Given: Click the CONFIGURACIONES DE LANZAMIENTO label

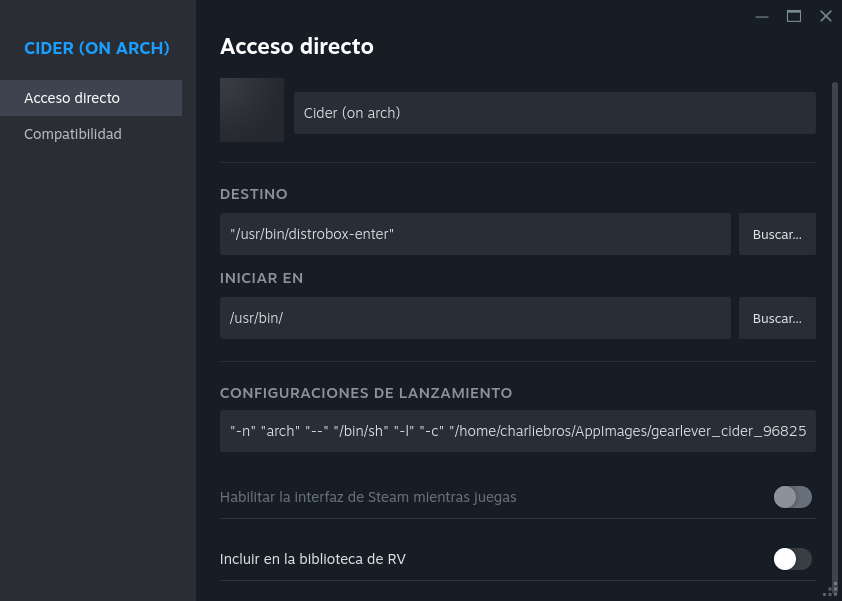Looking at the screenshot, I should click(366, 393).
